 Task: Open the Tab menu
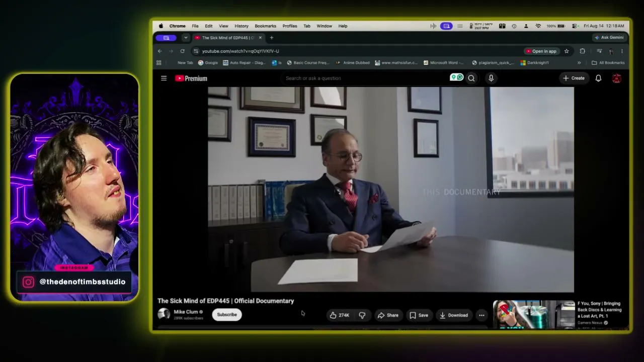pos(307,26)
